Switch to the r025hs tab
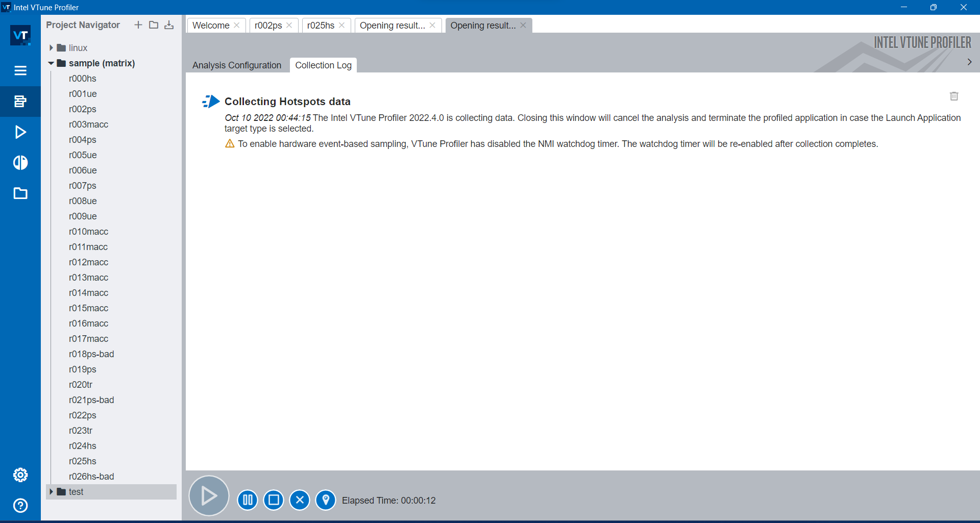 coord(321,26)
